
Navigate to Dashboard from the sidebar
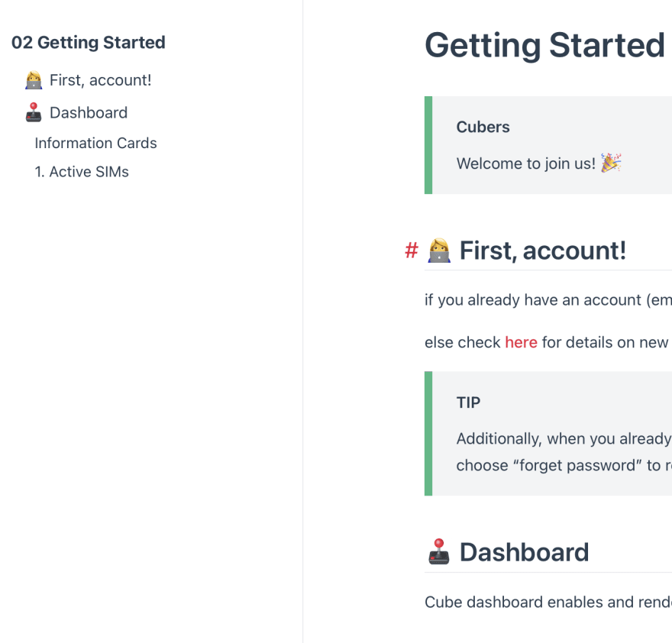pyautogui.click(x=88, y=112)
